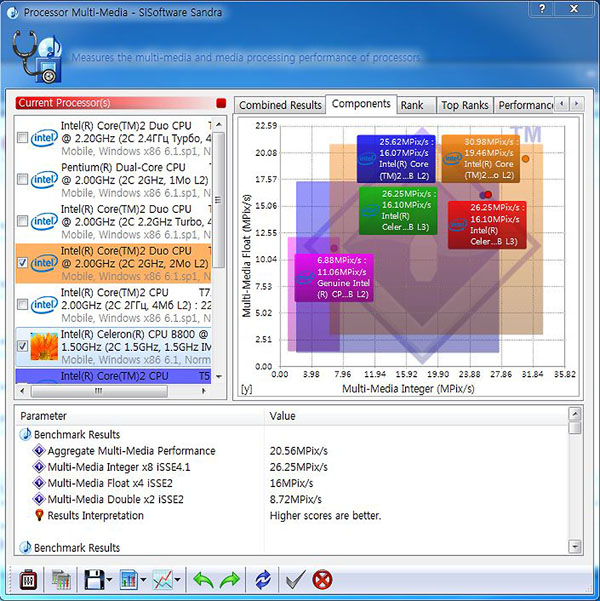
Task: Click processor list left scroll arrow
Action: tap(22, 391)
